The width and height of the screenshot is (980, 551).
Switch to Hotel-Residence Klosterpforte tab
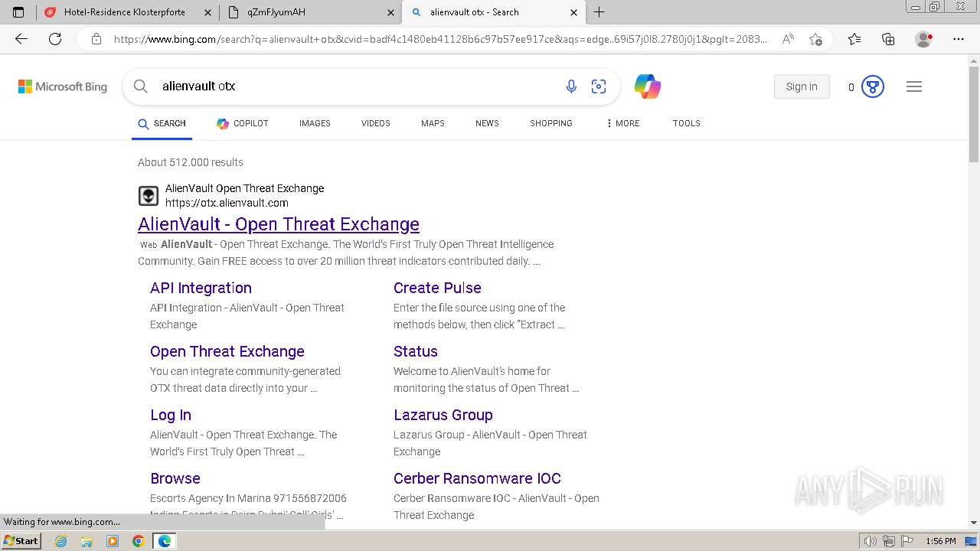126,12
